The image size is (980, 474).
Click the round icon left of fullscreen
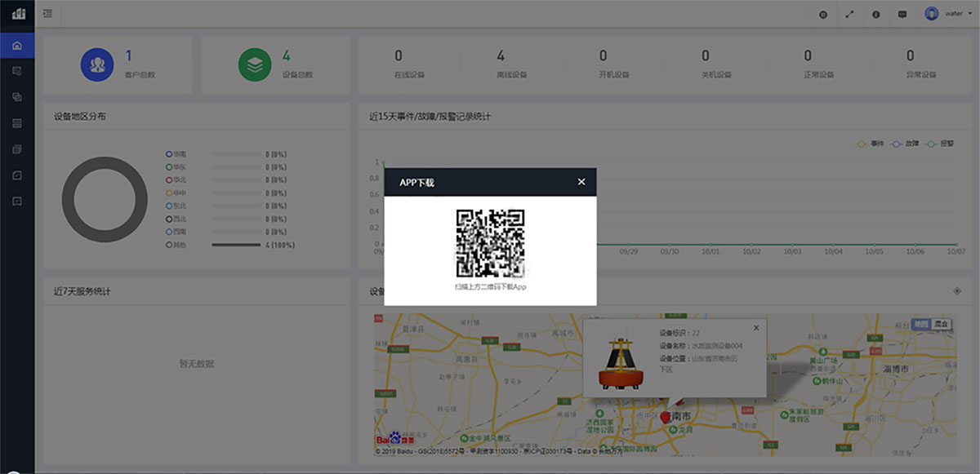(x=822, y=14)
